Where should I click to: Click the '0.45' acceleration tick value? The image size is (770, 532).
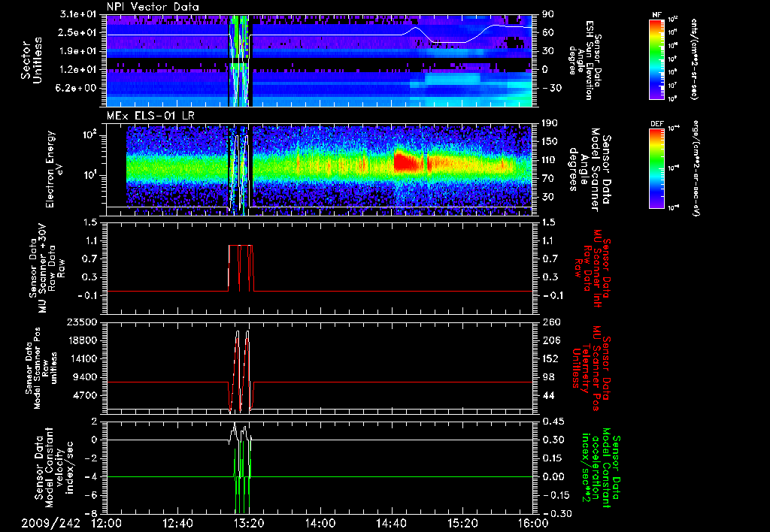553,422
